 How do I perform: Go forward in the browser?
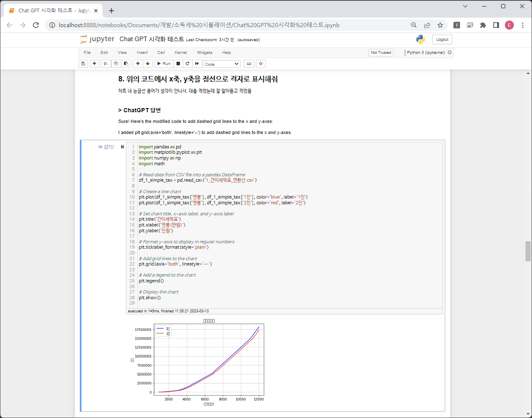pyautogui.click(x=23, y=25)
